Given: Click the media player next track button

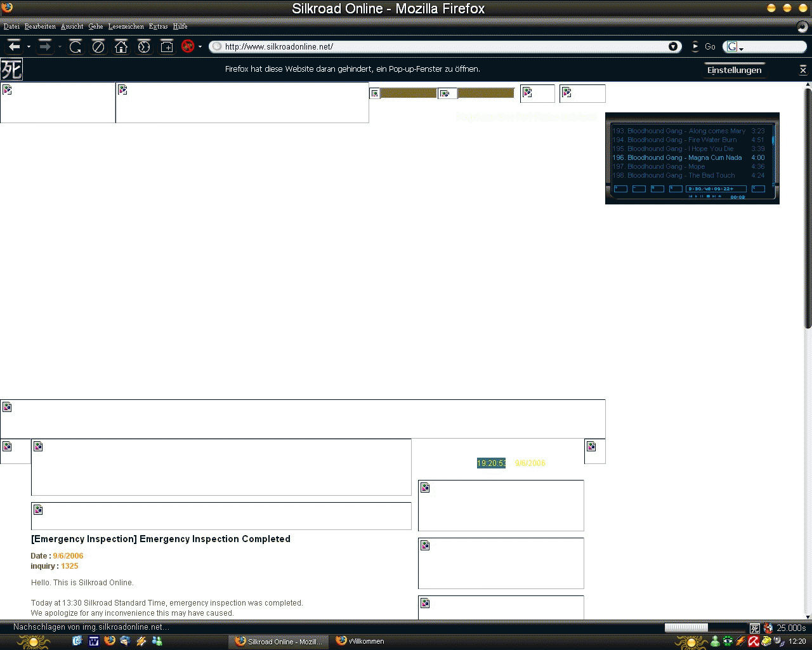Looking at the screenshot, I should tap(714, 196).
